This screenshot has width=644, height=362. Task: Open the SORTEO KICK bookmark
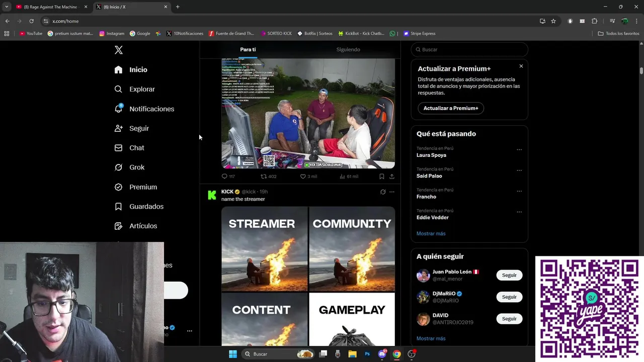point(276,33)
